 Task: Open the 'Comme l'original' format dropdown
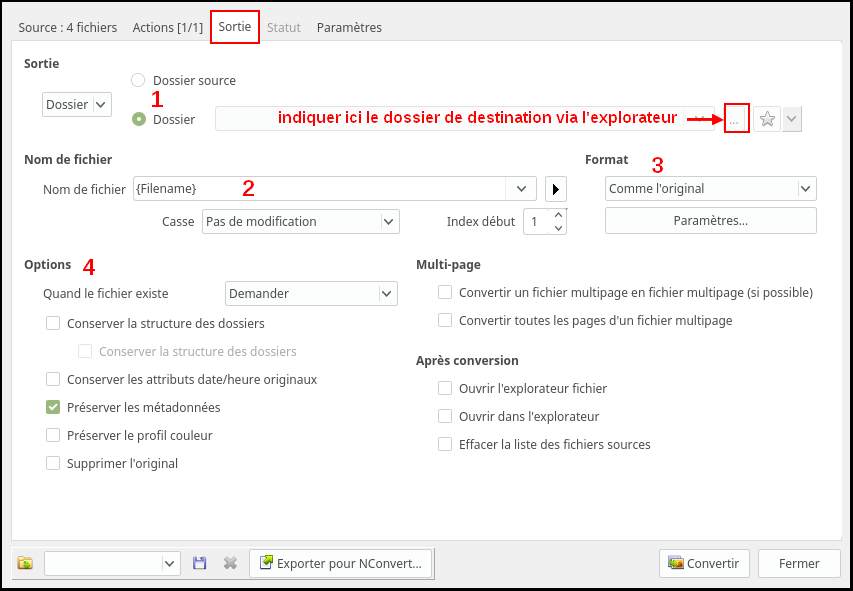tap(710, 188)
